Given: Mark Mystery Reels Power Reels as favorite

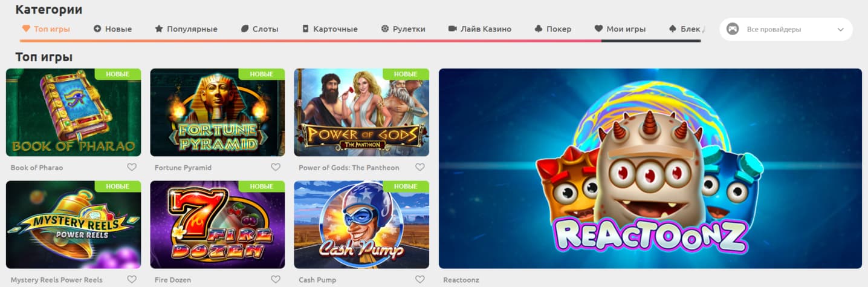Looking at the screenshot, I should point(132,280).
